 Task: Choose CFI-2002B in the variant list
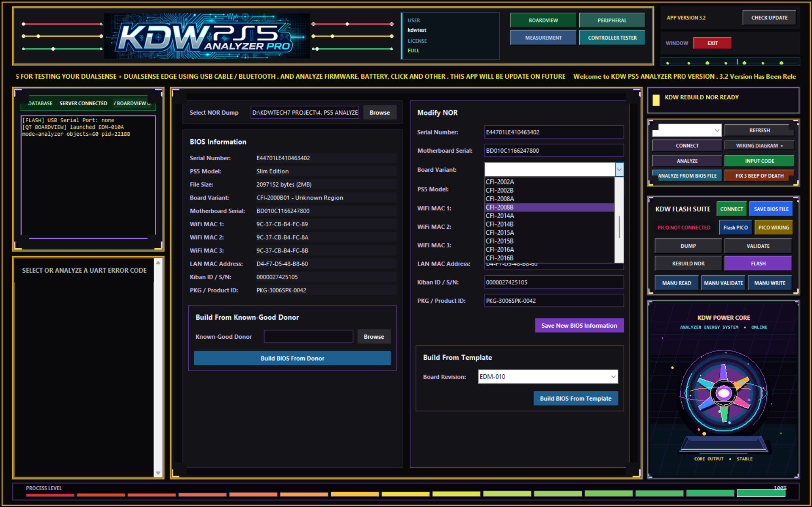pyautogui.click(x=549, y=190)
